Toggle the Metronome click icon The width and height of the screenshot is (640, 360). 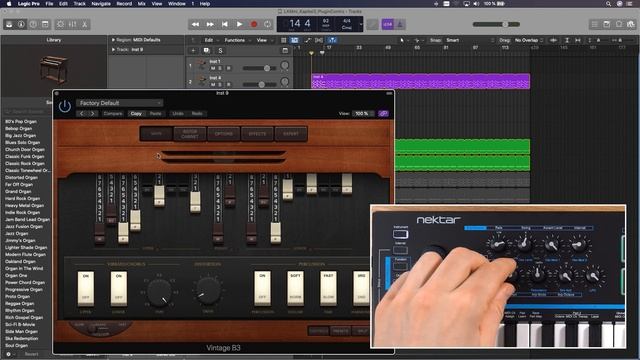(400, 24)
